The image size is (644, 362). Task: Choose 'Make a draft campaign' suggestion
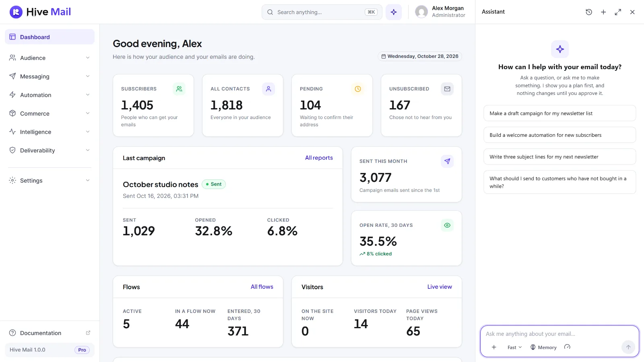click(x=559, y=113)
